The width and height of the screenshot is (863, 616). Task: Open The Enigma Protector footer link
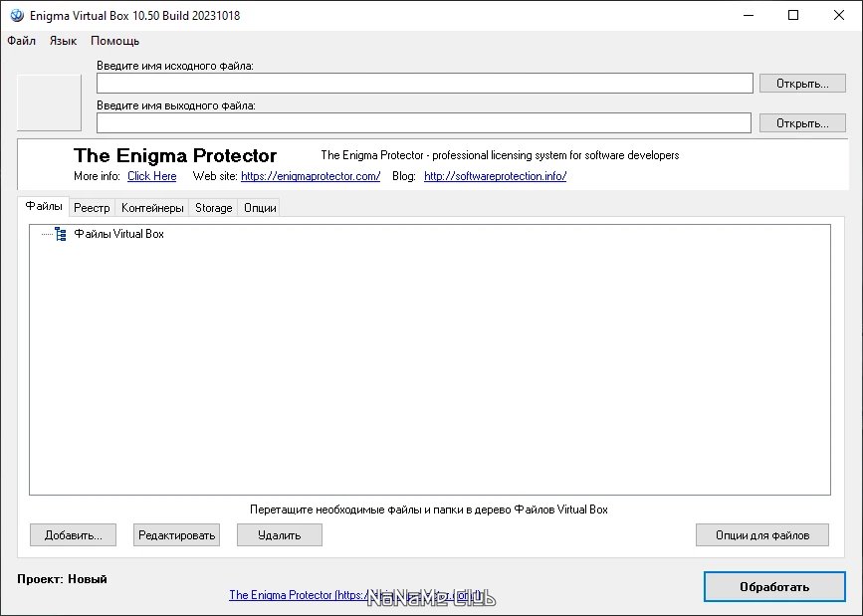click(355, 595)
